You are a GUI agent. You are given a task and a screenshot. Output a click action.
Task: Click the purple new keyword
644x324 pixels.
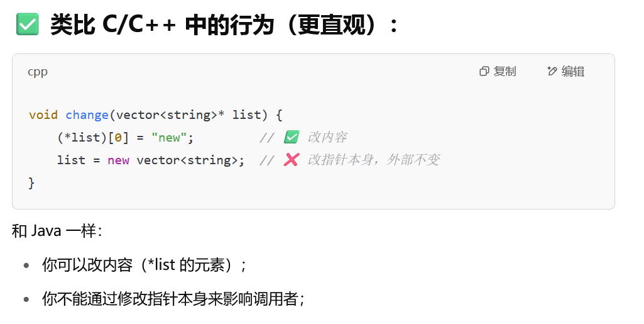tap(118, 160)
